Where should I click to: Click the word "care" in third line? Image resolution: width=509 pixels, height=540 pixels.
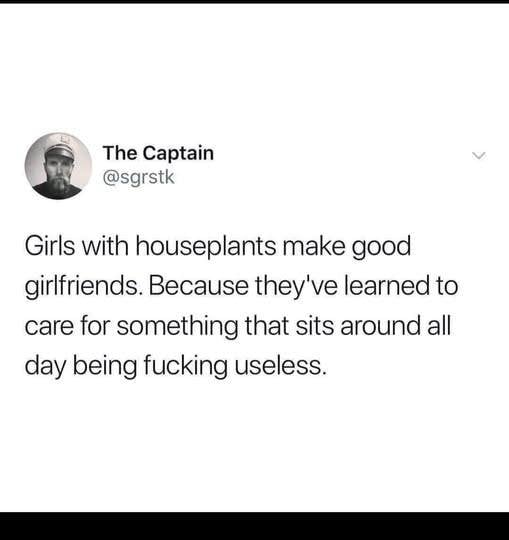point(49,327)
